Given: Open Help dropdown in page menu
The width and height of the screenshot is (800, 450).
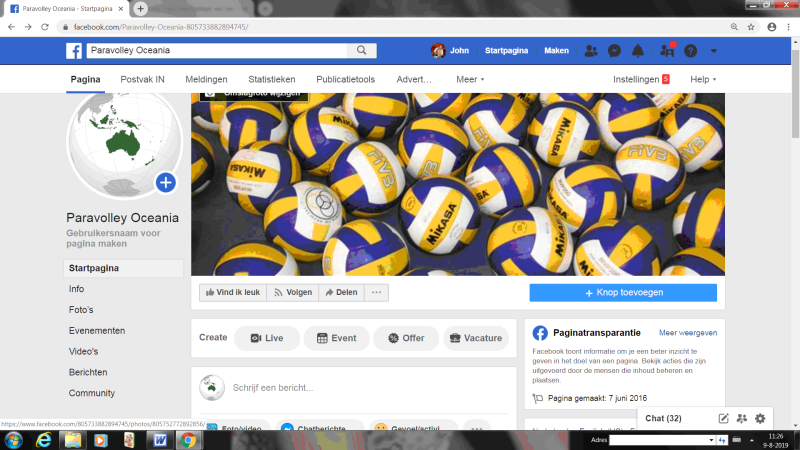Looking at the screenshot, I should 703,80.
